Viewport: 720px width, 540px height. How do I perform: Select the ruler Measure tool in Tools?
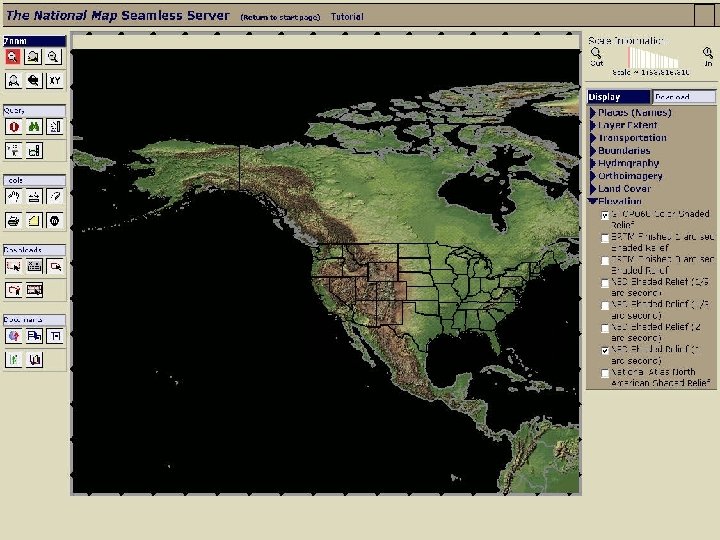tap(33, 197)
